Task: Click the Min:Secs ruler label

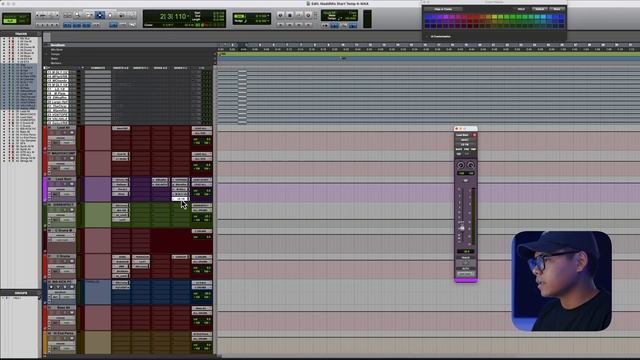Action: pos(57,50)
